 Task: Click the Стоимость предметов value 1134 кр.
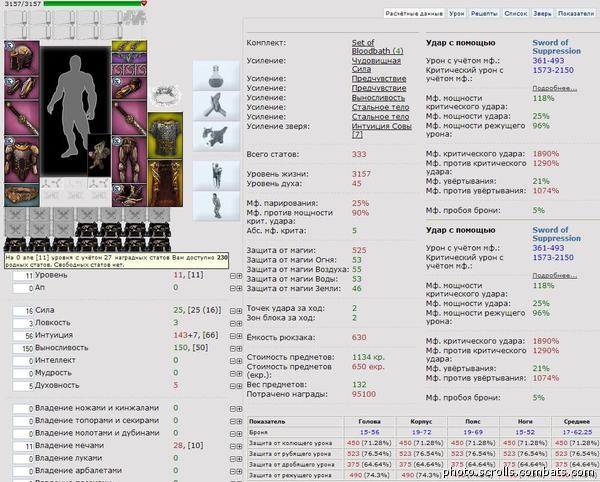368,357
